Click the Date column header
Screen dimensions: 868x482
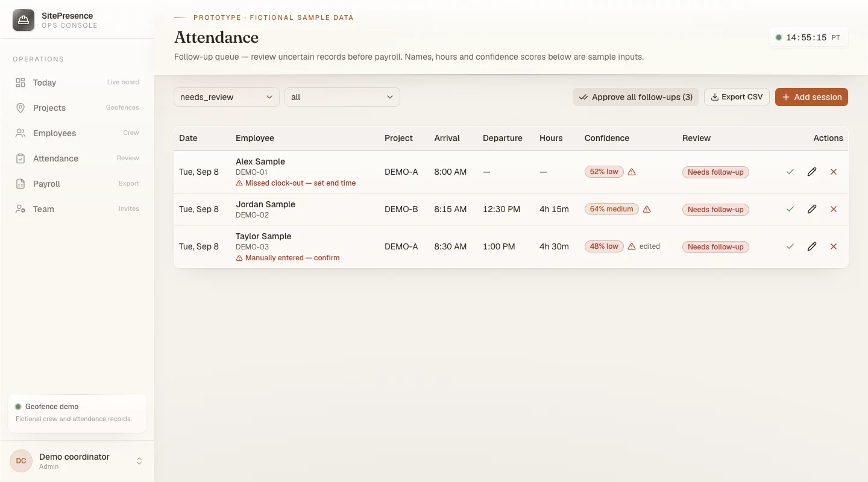[x=188, y=138]
